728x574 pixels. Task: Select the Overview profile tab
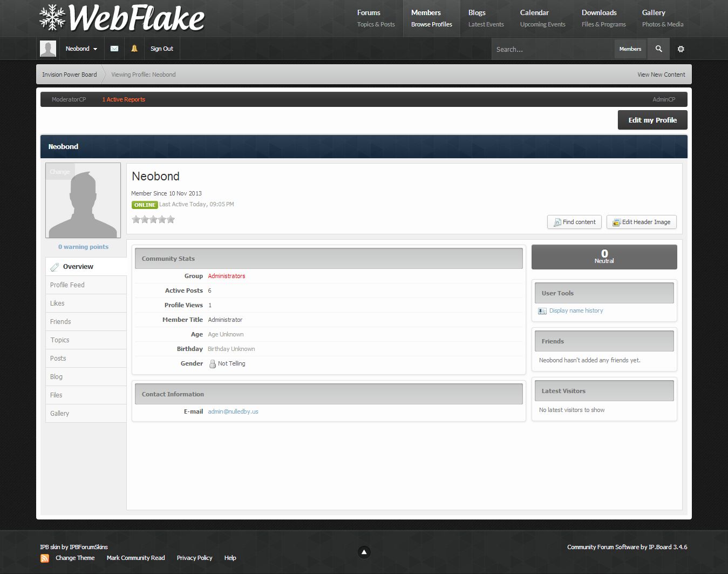[86, 267]
